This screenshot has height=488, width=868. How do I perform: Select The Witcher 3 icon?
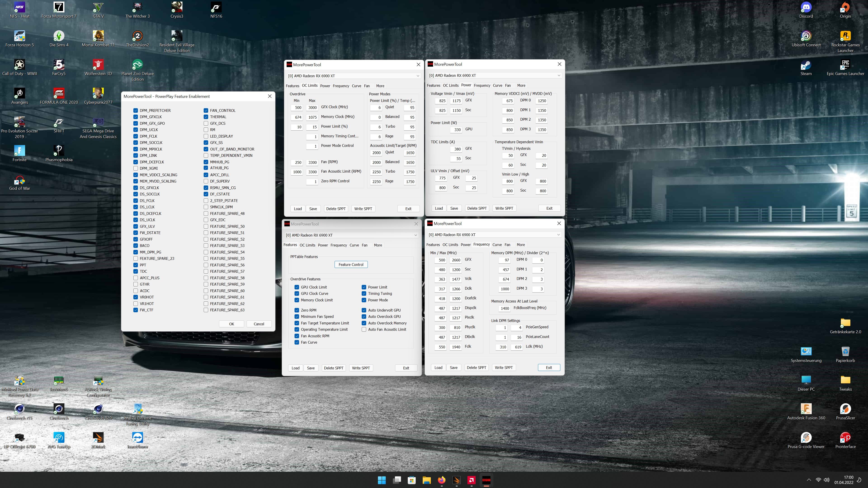click(x=137, y=10)
